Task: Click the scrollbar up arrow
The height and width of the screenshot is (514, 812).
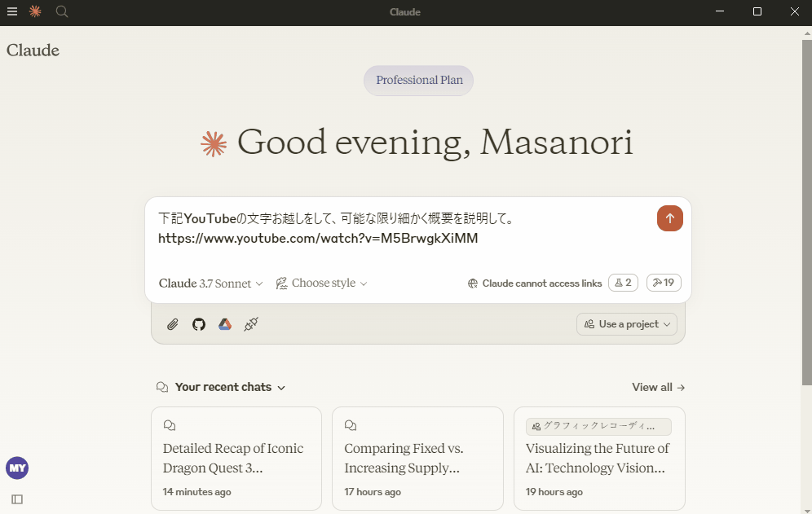Action: click(807, 32)
